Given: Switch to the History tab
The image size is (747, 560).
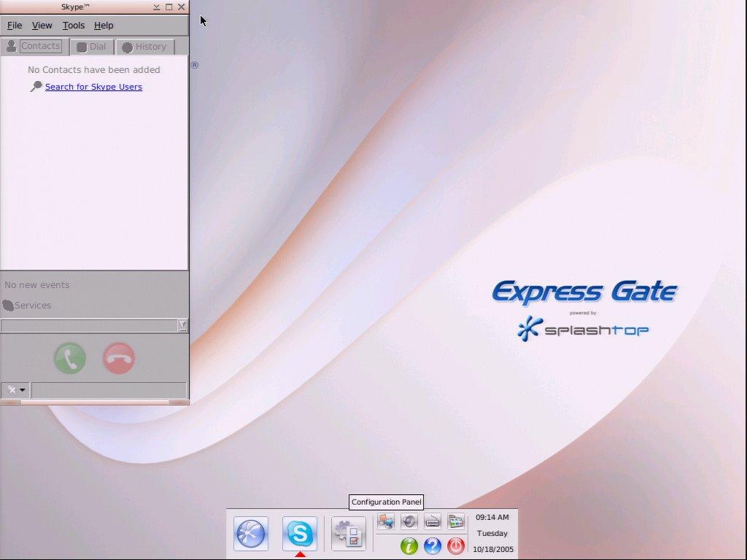Looking at the screenshot, I should 144,46.
